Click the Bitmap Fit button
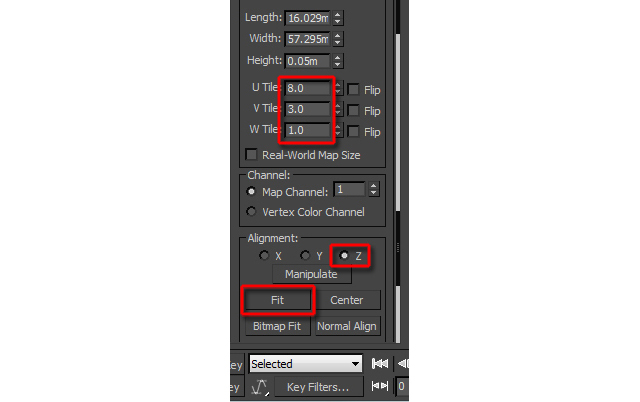The image size is (640, 402). coord(277,326)
